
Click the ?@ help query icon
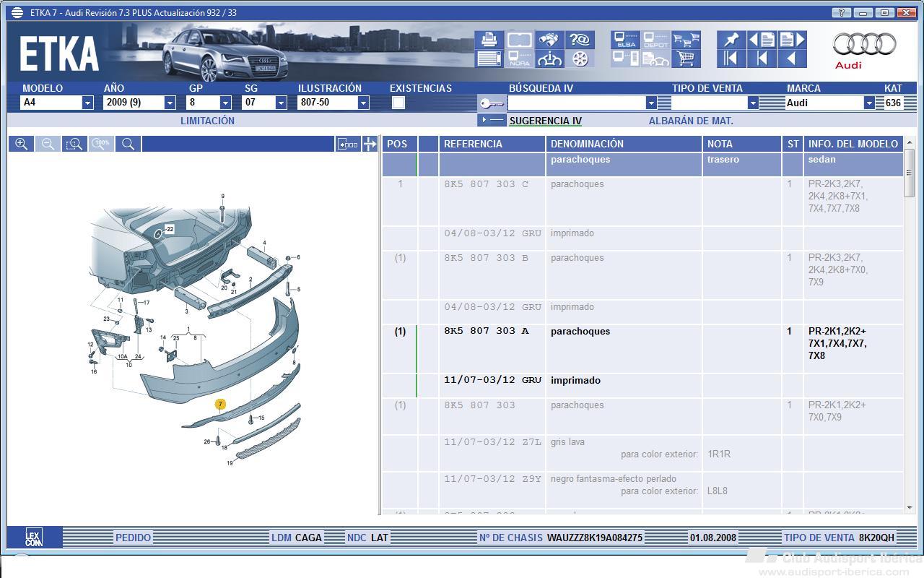(x=580, y=40)
